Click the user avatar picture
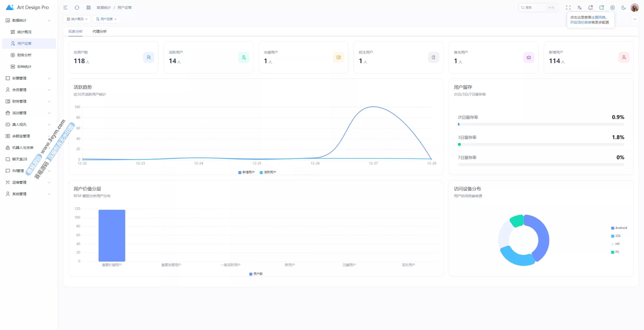This screenshot has width=644, height=330. [634, 8]
